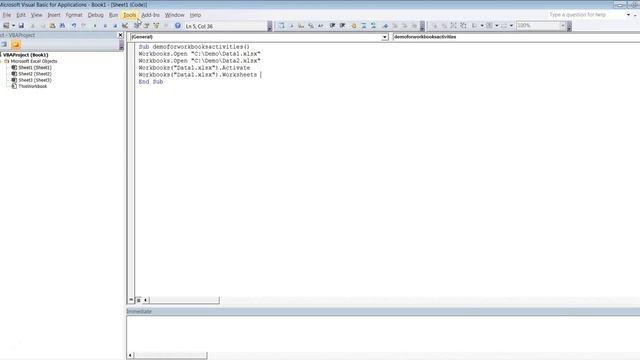Open the Debug menu
The image size is (640, 360).
pyautogui.click(x=96, y=15)
